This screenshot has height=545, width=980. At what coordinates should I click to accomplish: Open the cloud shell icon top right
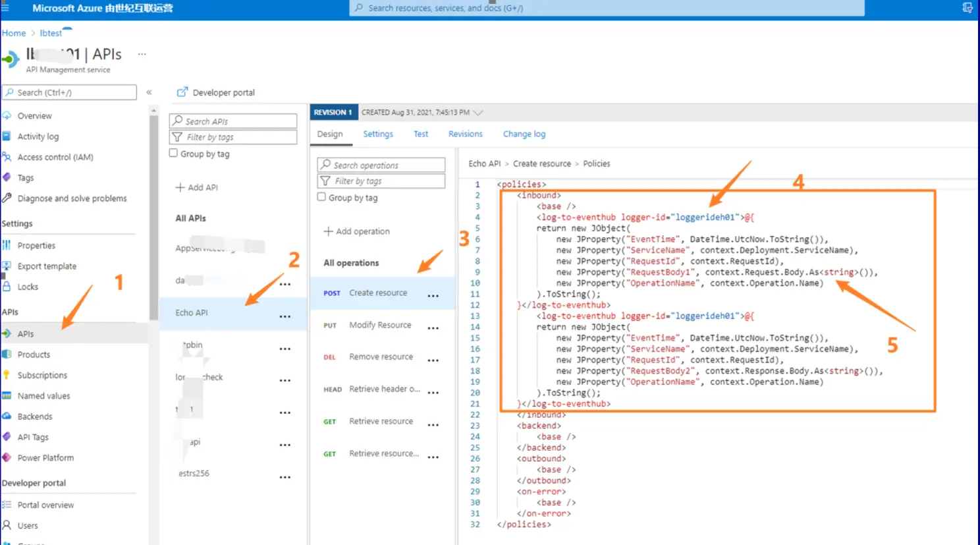[967, 8]
